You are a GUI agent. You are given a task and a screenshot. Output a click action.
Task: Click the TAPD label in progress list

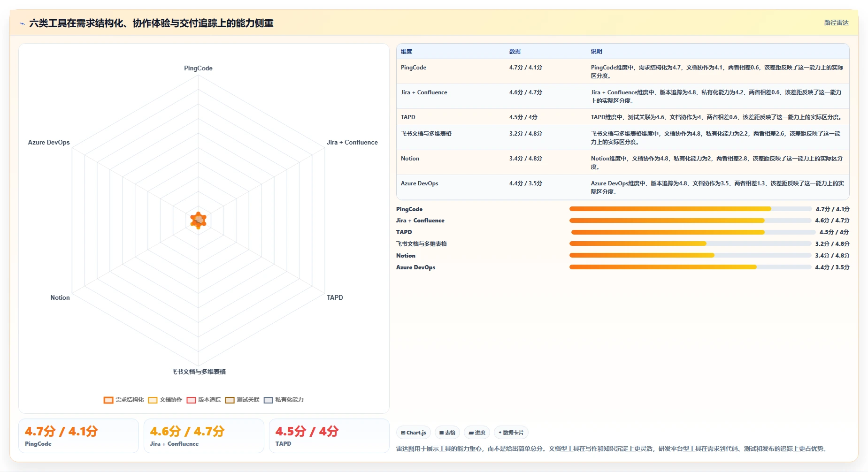pos(404,232)
